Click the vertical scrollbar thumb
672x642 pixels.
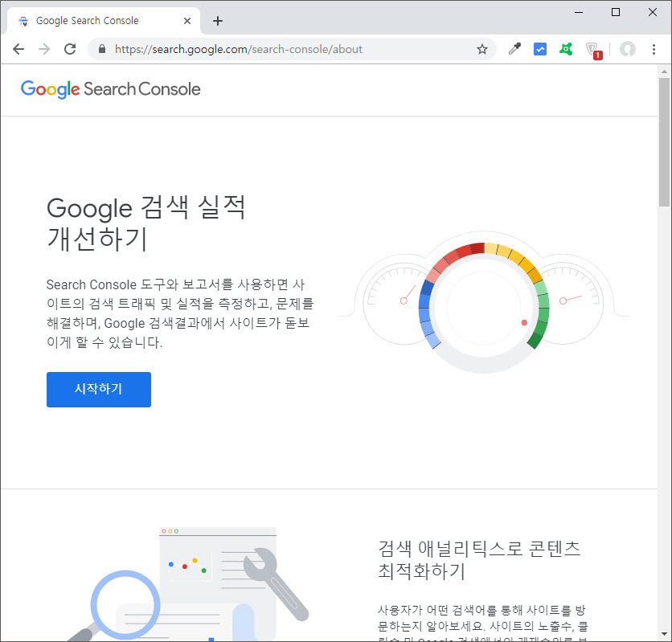[664, 141]
